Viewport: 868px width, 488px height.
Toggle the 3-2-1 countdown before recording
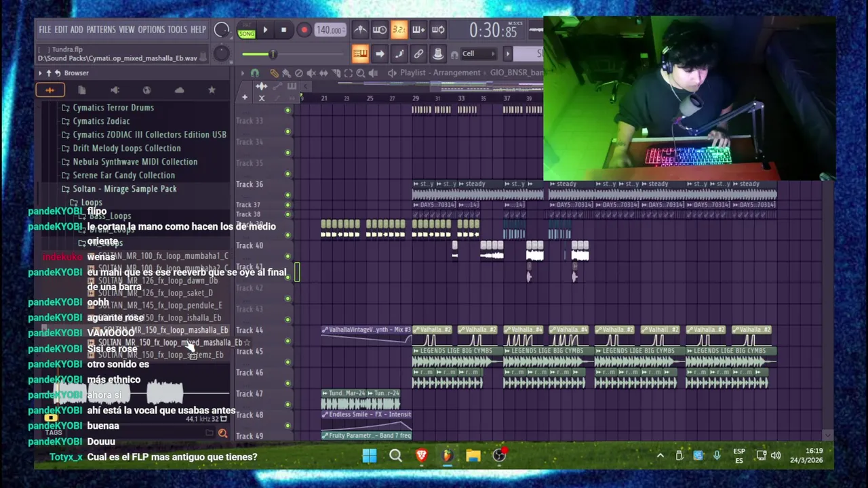399,30
